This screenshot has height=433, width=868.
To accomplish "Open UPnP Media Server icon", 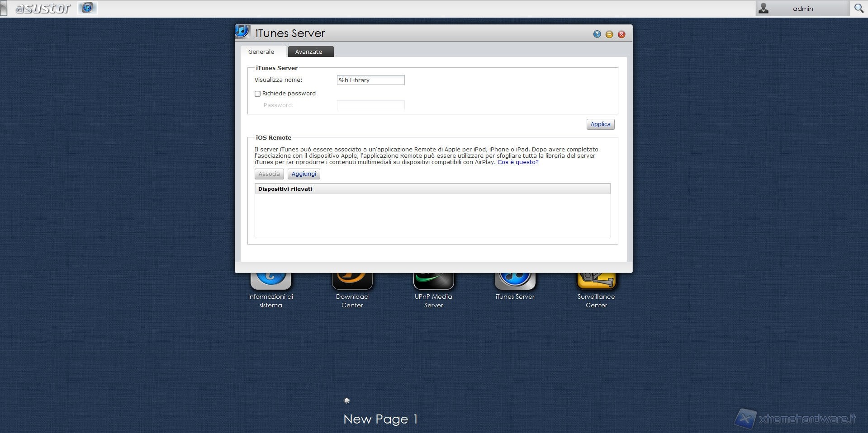I will 433,281.
